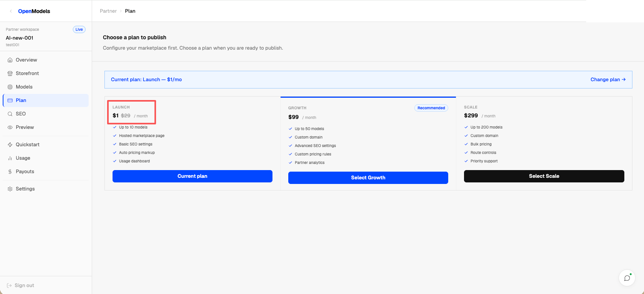Screen dimensions: 644x294
Task: Click the Plan breadcrumb text
Action: coord(130,11)
